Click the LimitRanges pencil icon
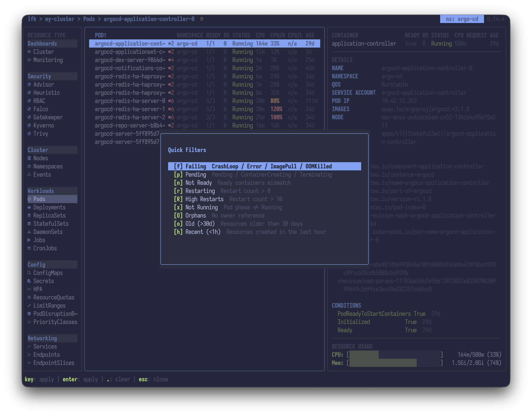532x416 pixels. pyautogui.click(x=29, y=305)
